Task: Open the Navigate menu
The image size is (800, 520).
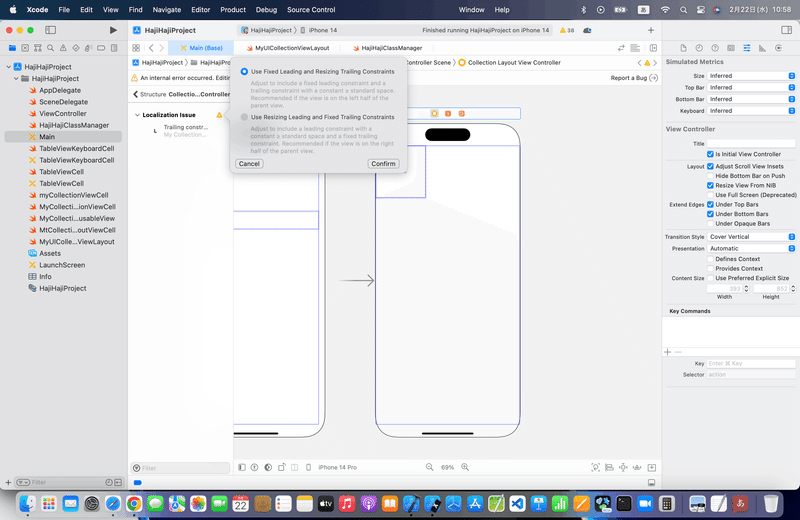Action: click(167, 10)
